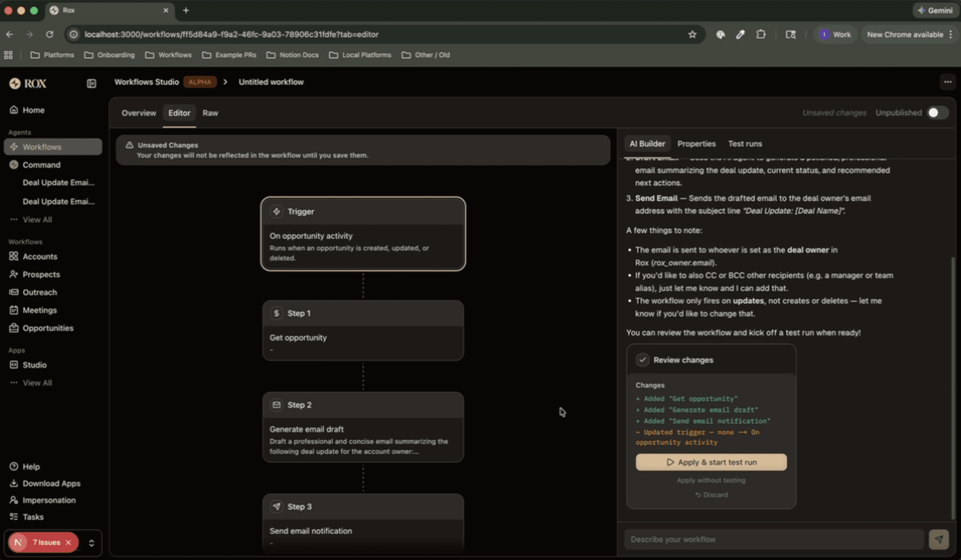The width and height of the screenshot is (961, 560).
Task: Select the Command agent
Action: [x=41, y=165]
